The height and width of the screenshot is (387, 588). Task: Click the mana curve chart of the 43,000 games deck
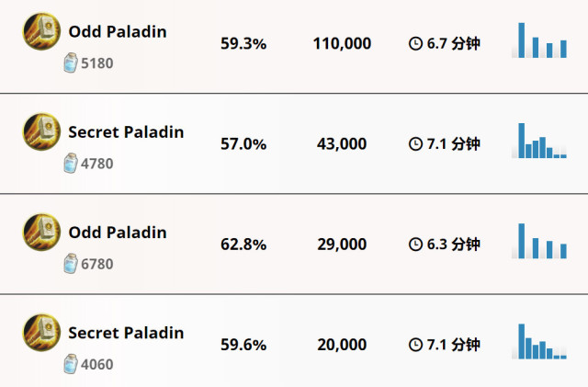click(x=539, y=141)
